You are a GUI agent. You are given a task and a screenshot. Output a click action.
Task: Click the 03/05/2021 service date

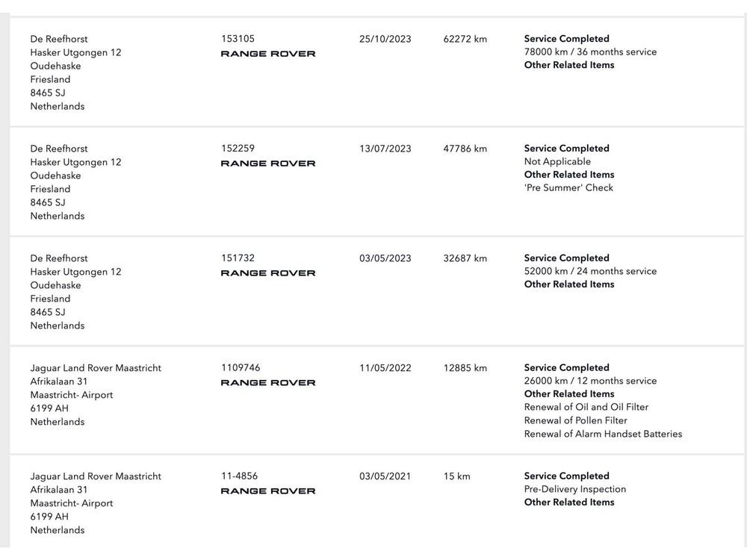385,476
